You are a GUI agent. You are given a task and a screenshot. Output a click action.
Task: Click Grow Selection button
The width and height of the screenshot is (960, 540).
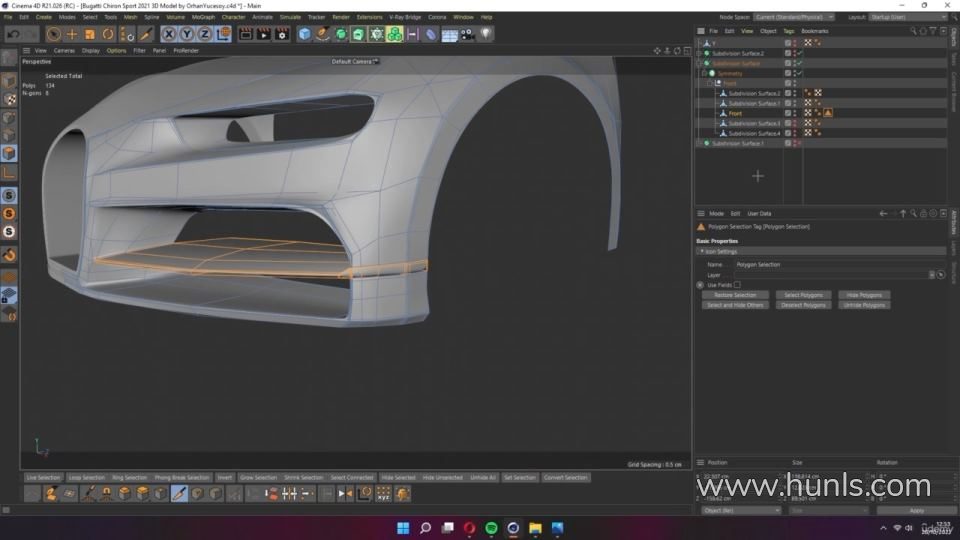258,478
